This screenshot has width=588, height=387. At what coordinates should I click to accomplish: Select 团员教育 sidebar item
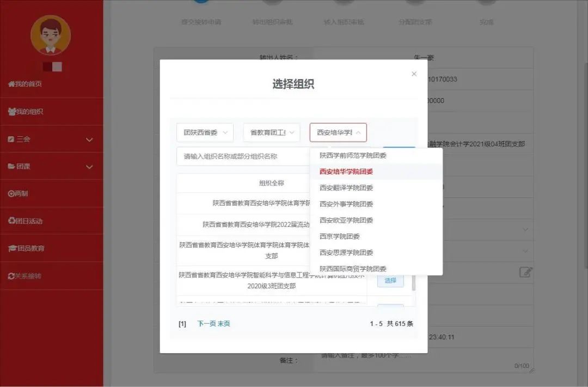coord(27,249)
